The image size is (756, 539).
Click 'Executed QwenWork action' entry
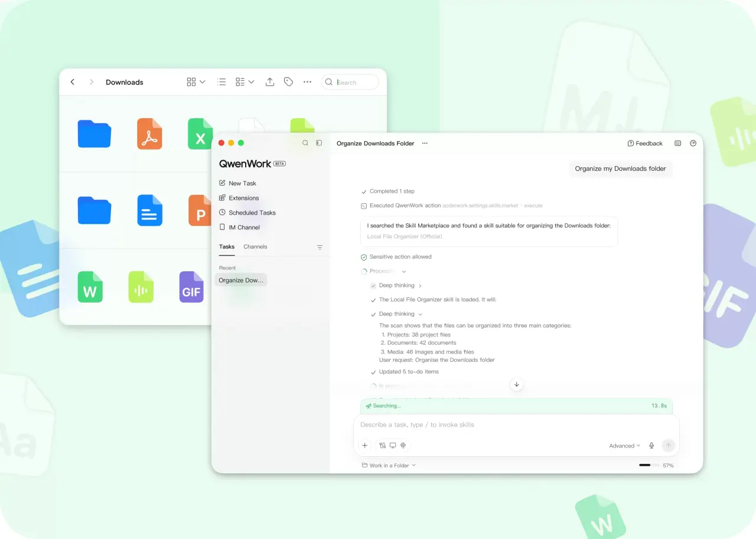[452, 206]
